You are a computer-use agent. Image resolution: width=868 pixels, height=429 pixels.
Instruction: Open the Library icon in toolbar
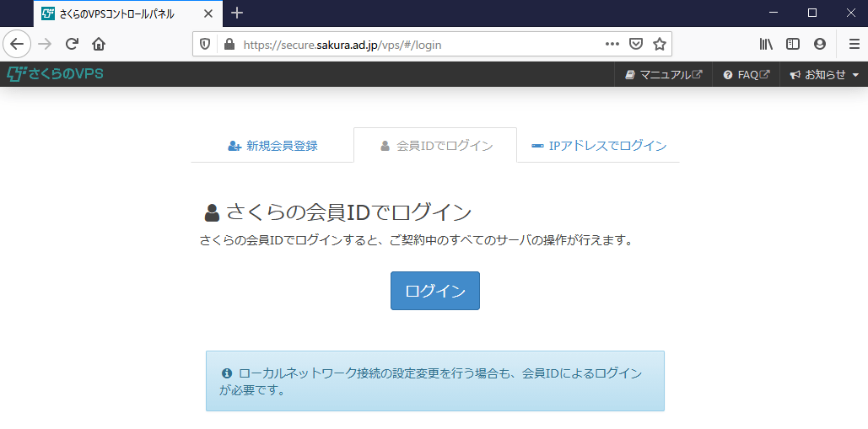(x=766, y=44)
